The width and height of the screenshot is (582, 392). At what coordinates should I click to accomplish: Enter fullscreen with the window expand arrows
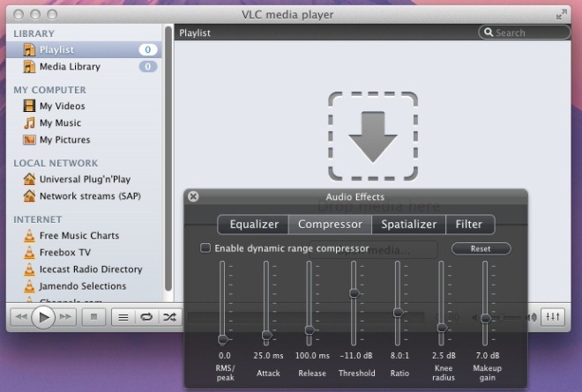point(562,14)
